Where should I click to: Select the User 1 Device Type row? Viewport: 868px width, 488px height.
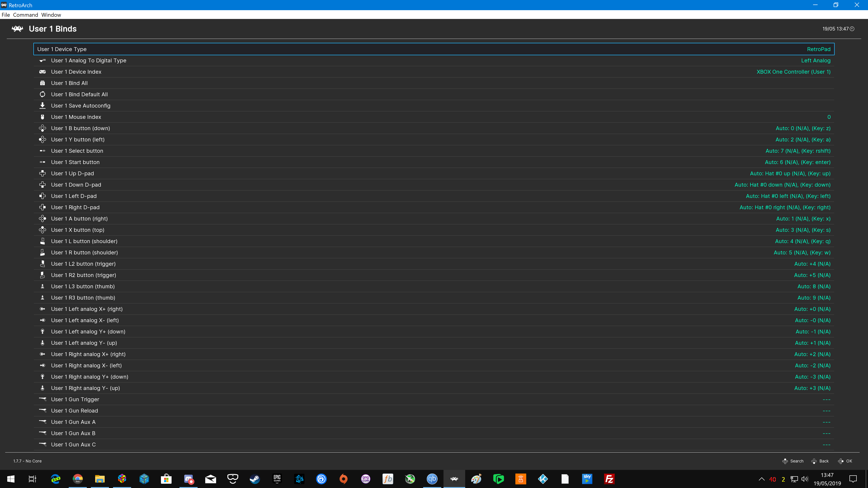tap(434, 49)
